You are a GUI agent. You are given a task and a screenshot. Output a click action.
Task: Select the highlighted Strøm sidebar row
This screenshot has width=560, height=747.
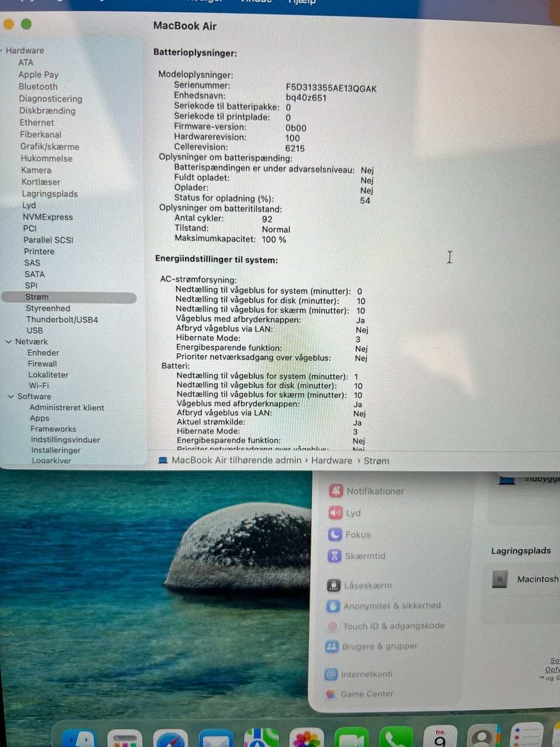(x=69, y=297)
